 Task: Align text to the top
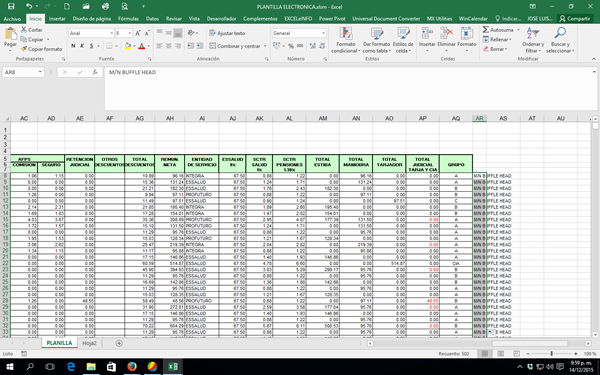(160, 33)
